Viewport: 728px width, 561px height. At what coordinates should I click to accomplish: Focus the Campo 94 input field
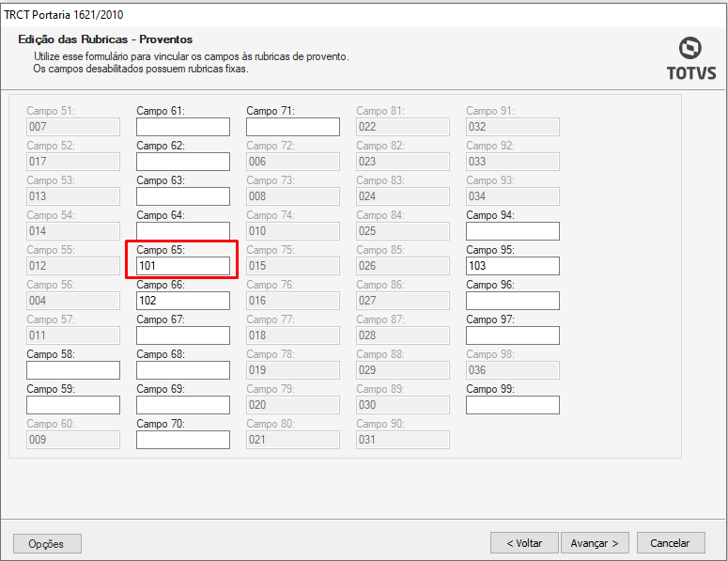[x=513, y=231]
